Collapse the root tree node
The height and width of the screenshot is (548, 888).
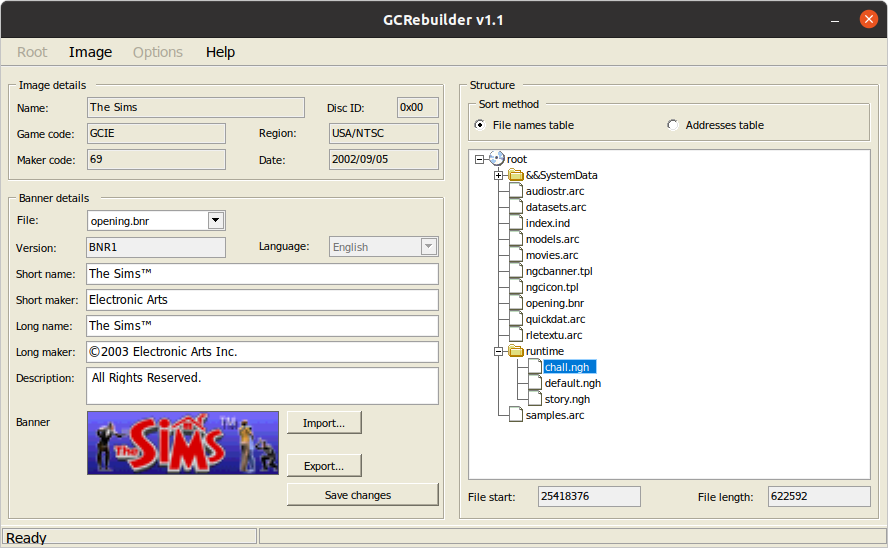pos(480,159)
